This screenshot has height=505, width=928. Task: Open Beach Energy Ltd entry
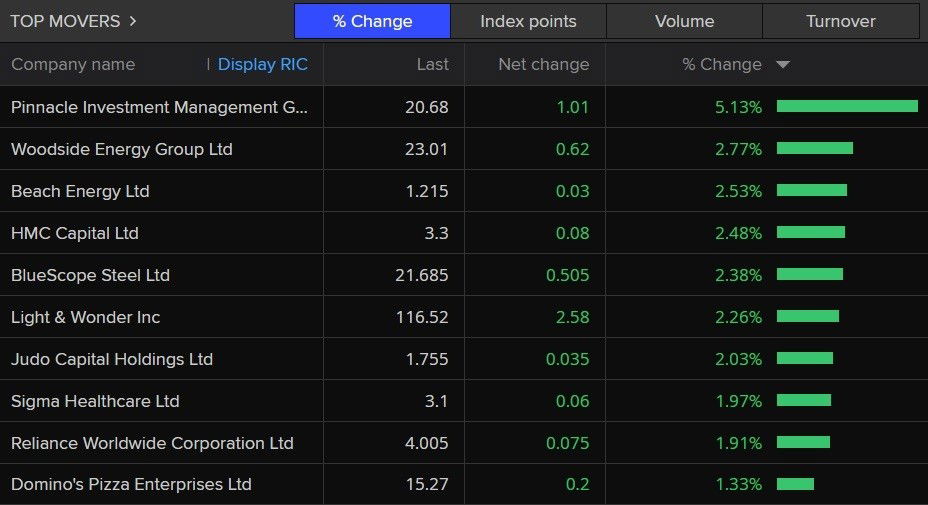click(80, 191)
